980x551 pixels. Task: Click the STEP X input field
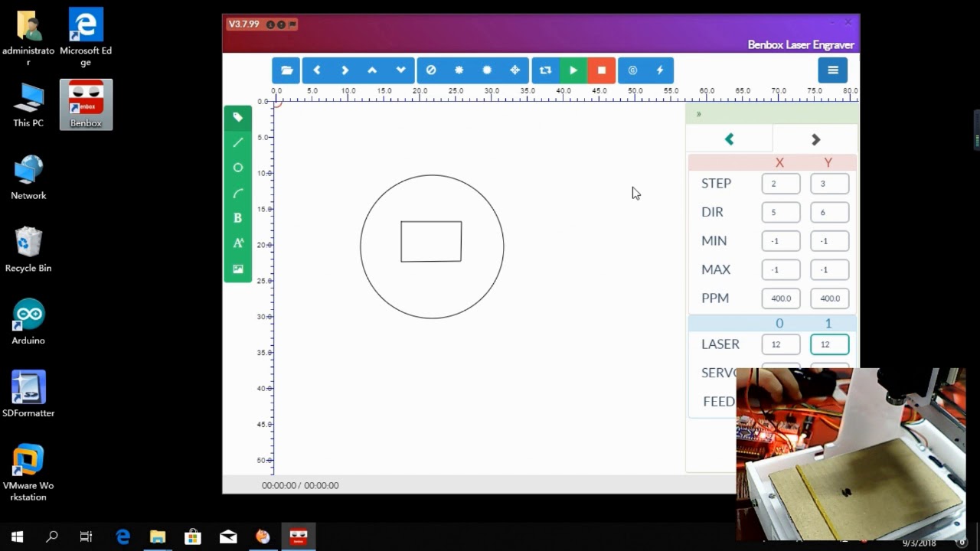781,184
